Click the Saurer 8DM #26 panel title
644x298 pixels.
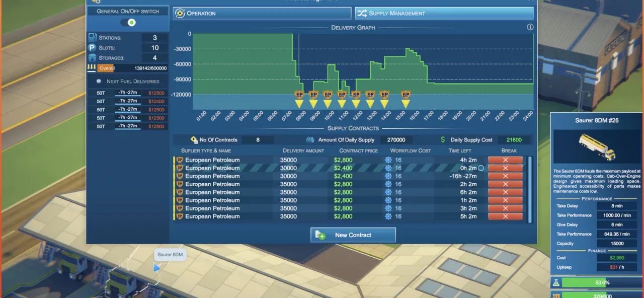(597, 121)
